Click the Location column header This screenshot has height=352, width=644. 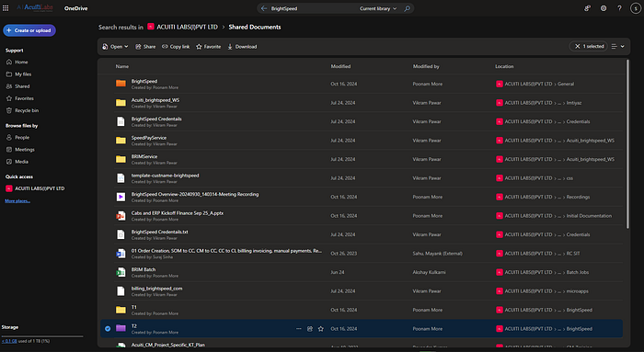[504, 66]
